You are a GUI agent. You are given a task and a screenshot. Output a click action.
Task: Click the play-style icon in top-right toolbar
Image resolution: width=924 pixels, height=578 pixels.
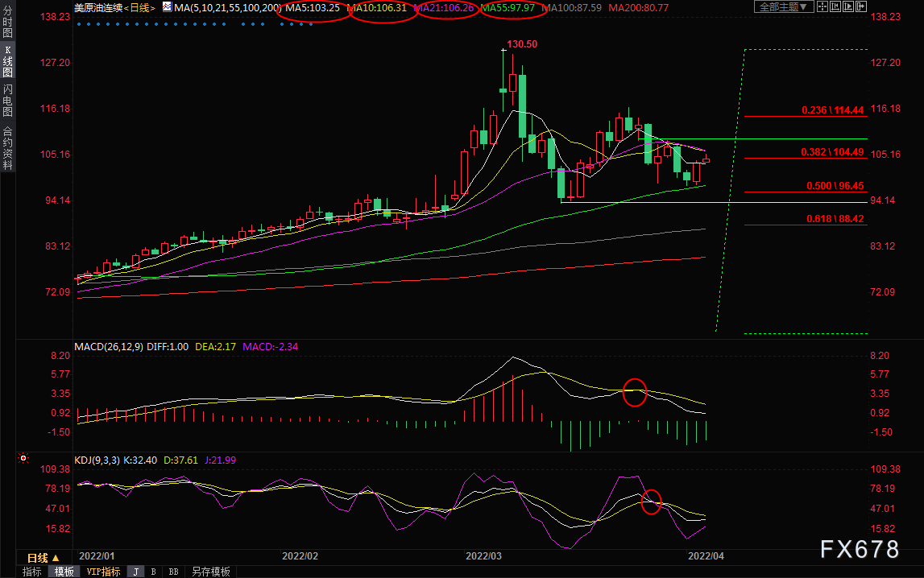point(847,7)
